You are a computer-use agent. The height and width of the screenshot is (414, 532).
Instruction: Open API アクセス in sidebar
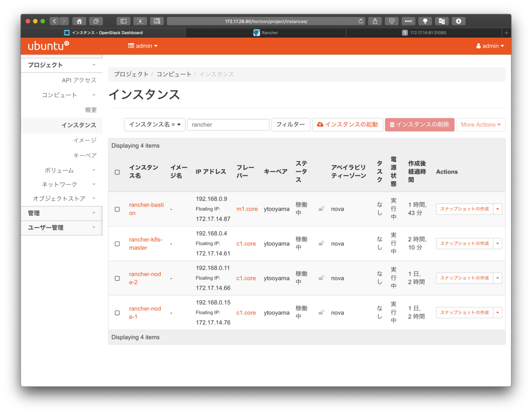pos(79,80)
